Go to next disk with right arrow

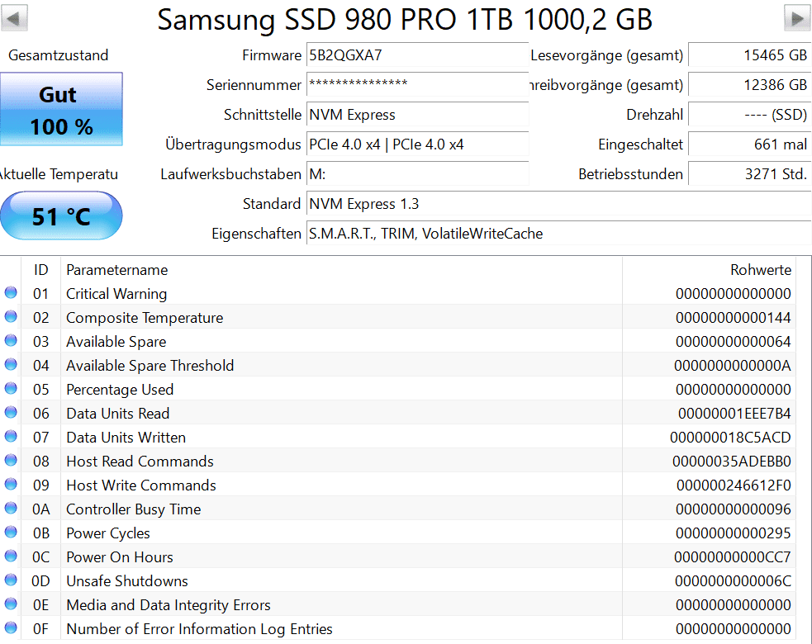(797, 18)
